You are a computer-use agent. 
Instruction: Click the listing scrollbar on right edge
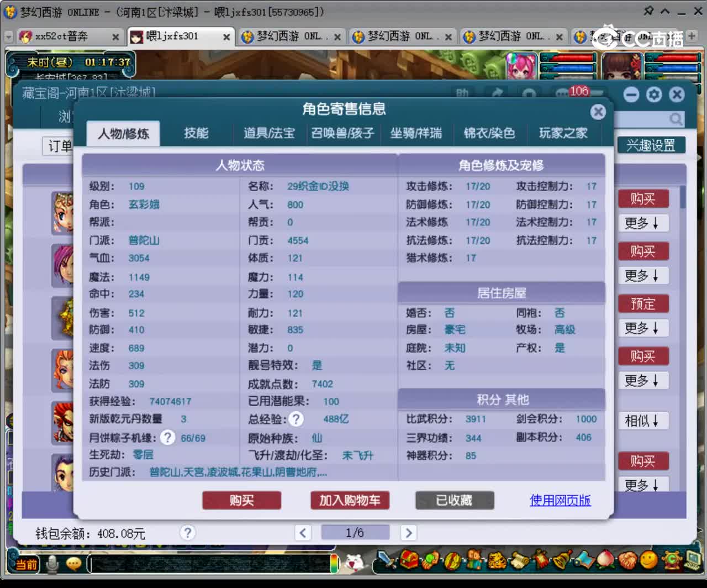click(x=683, y=197)
